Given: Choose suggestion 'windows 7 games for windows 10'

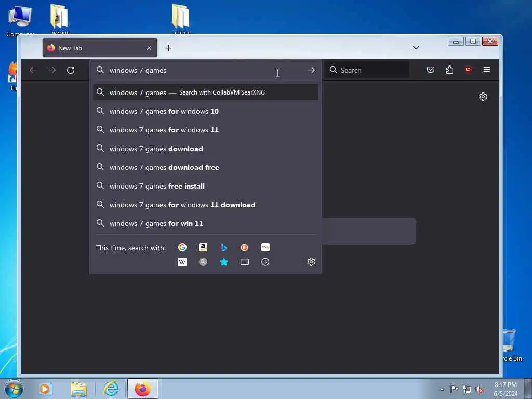Looking at the screenshot, I should [x=206, y=111].
